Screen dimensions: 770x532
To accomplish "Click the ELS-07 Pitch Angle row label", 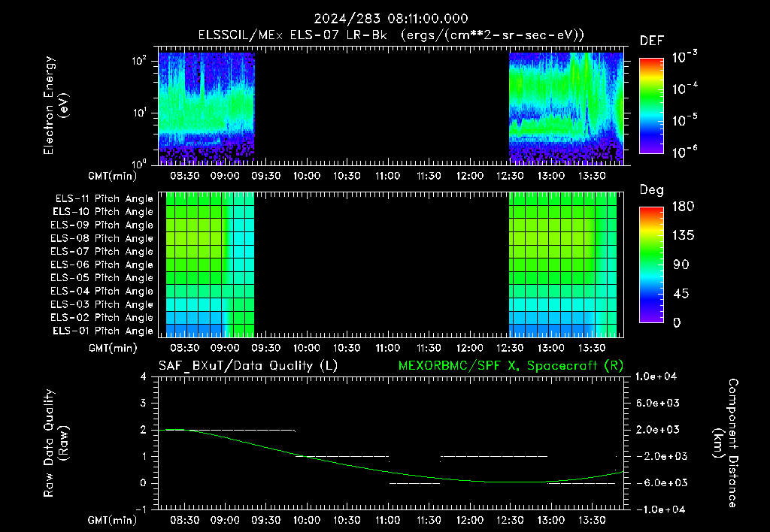I will [x=102, y=251].
